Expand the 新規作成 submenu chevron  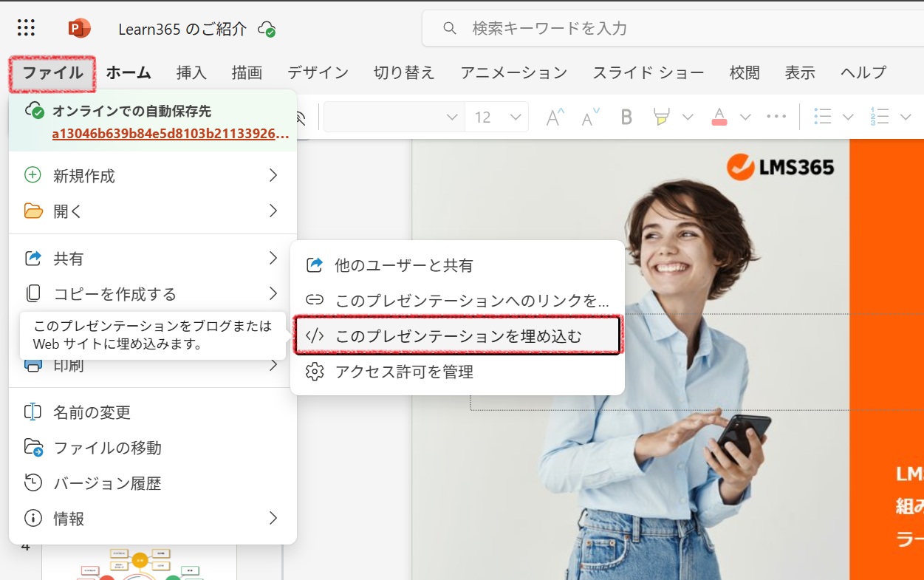273,176
